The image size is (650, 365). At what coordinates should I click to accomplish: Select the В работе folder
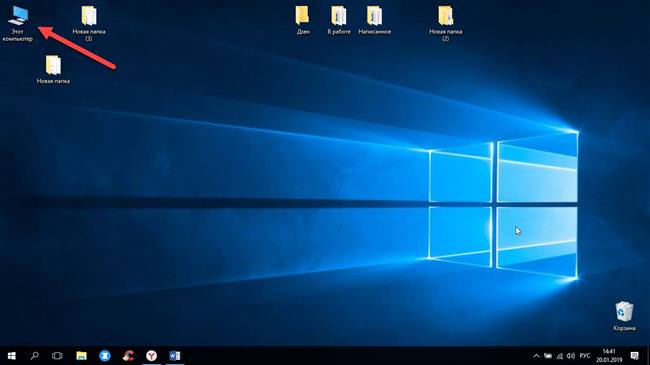[339, 20]
